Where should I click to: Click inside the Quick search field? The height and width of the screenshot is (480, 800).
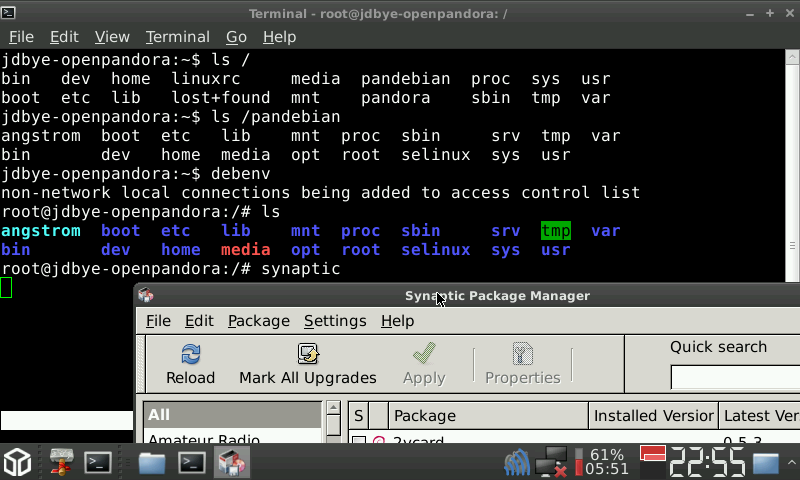point(735,378)
